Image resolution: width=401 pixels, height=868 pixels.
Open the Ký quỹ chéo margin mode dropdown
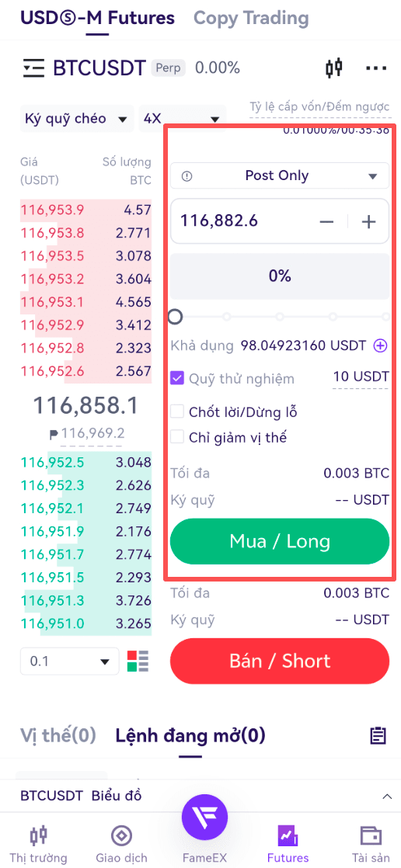coord(77,119)
